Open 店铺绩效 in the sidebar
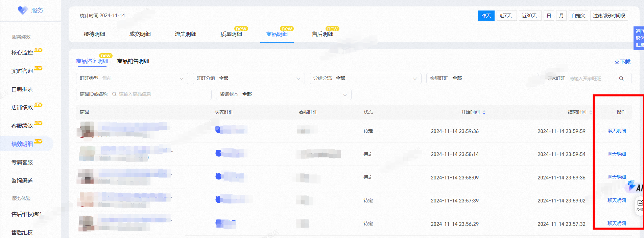This screenshot has height=238, width=644. pyautogui.click(x=22, y=108)
